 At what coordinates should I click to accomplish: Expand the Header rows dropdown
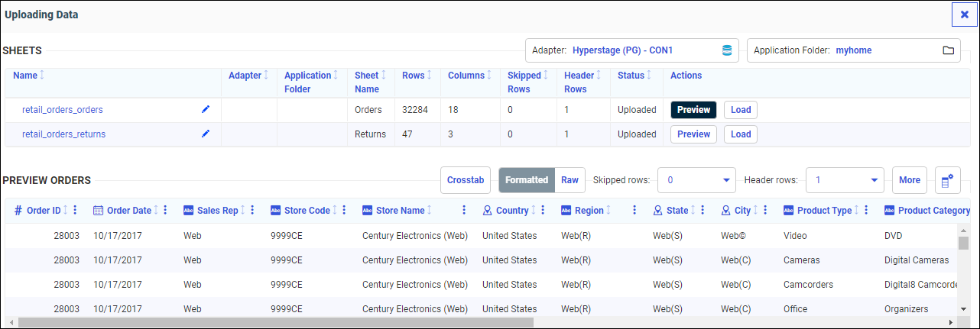click(x=873, y=181)
